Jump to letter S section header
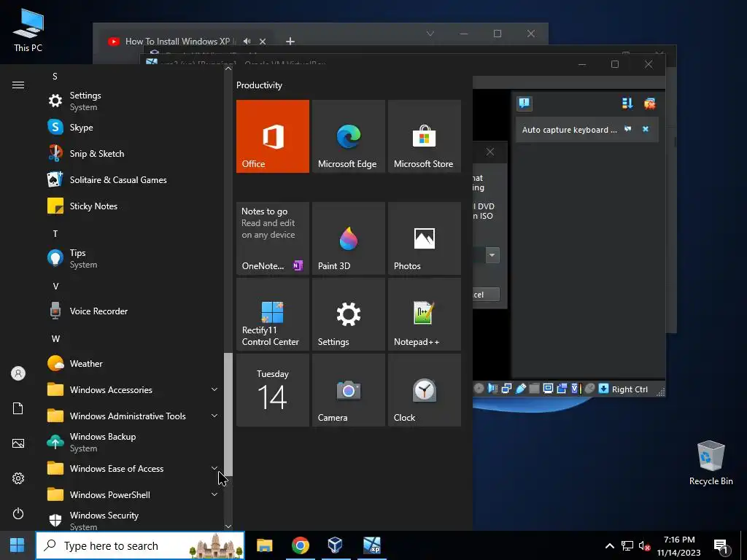The height and width of the screenshot is (560, 747). click(55, 76)
